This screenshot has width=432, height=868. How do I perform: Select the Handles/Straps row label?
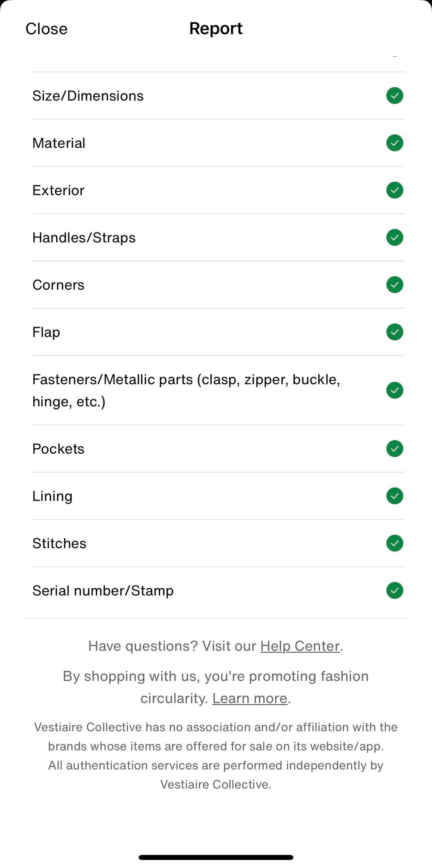tap(84, 237)
